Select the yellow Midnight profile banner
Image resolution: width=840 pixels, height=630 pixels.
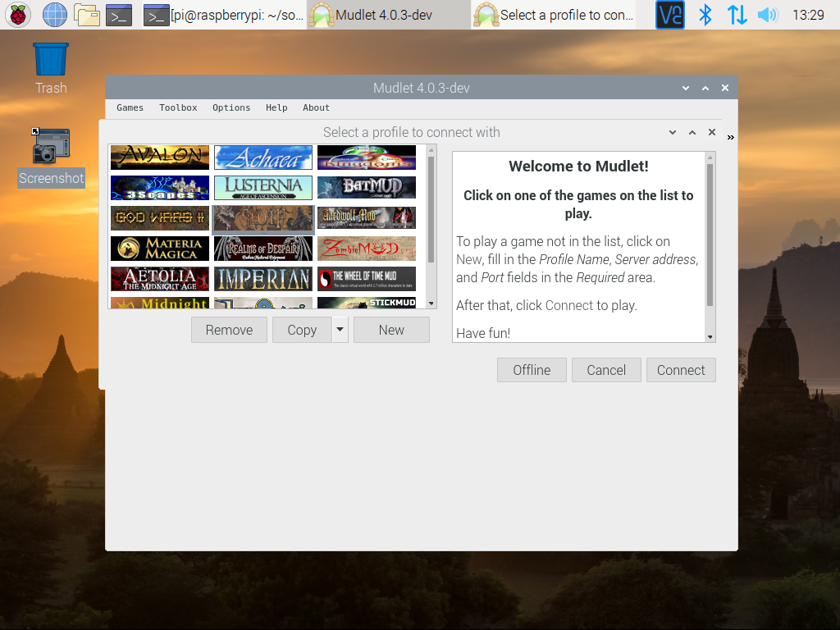[160, 304]
